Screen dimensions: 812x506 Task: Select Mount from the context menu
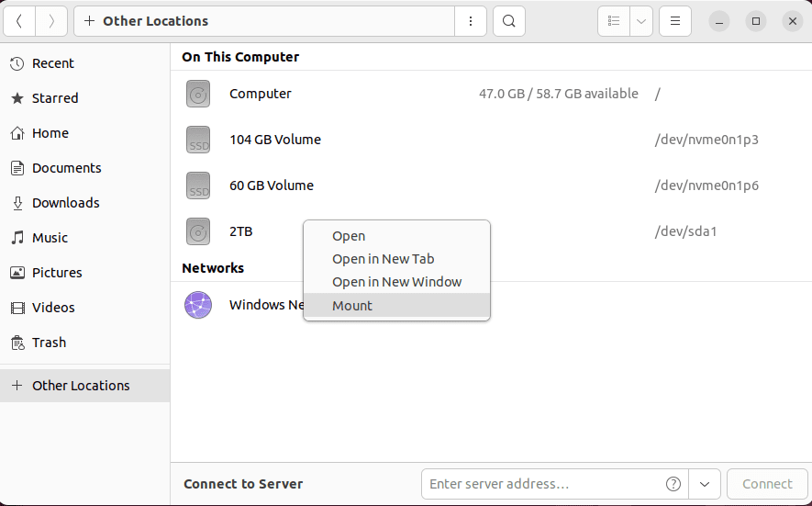pos(352,306)
